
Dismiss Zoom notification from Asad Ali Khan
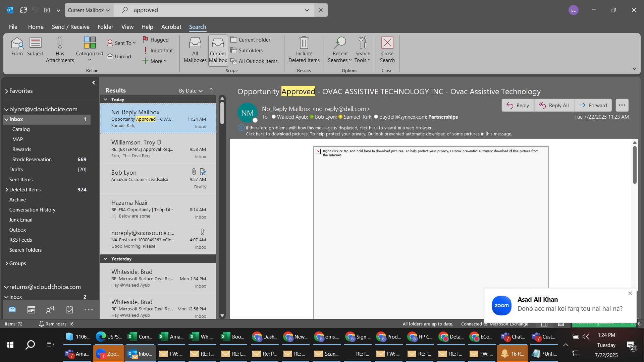point(630,293)
